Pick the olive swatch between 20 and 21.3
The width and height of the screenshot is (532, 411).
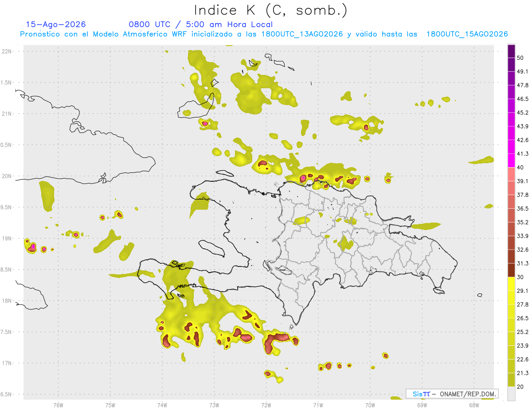pyautogui.click(x=511, y=380)
